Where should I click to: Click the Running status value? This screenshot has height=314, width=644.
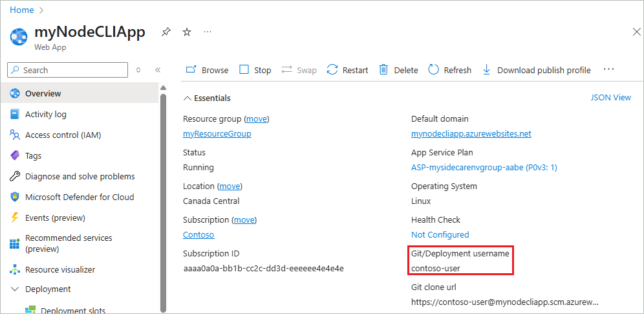[x=199, y=168]
